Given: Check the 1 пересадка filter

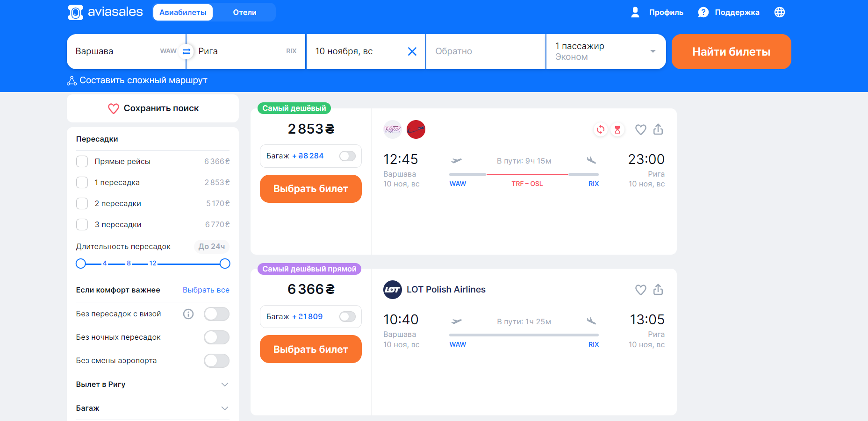Looking at the screenshot, I should click(82, 182).
